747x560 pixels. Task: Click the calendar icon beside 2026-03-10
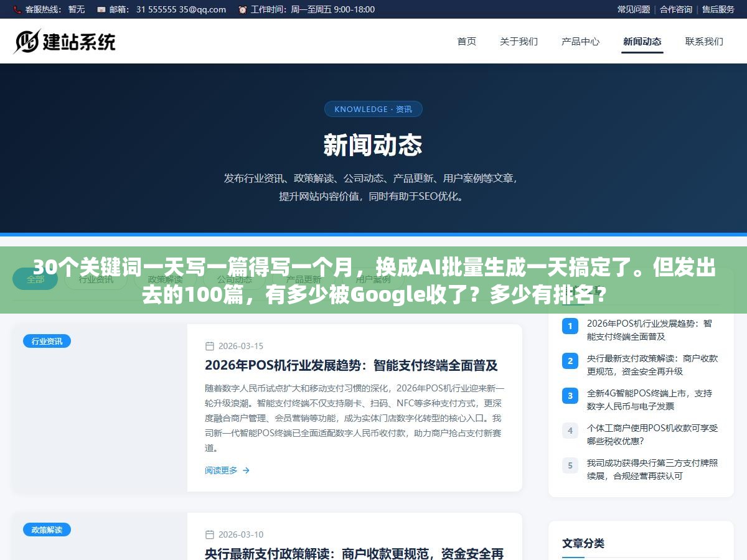click(210, 534)
